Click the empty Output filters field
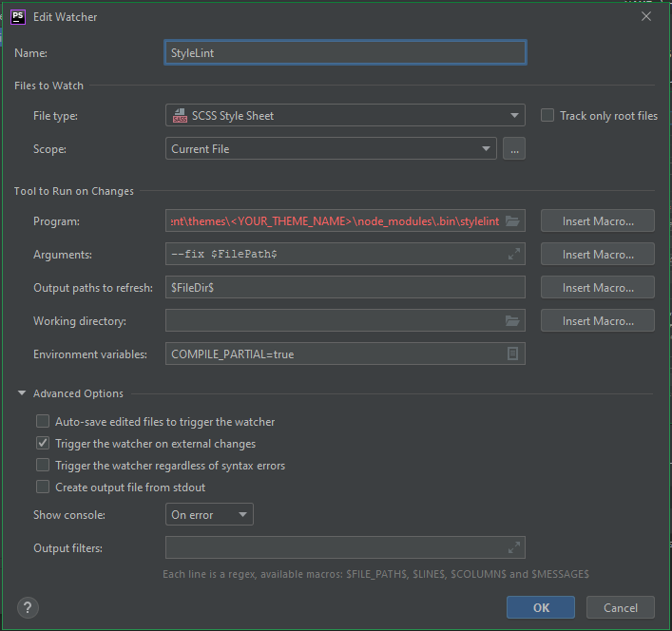The width and height of the screenshot is (672, 631). pyautogui.click(x=345, y=547)
